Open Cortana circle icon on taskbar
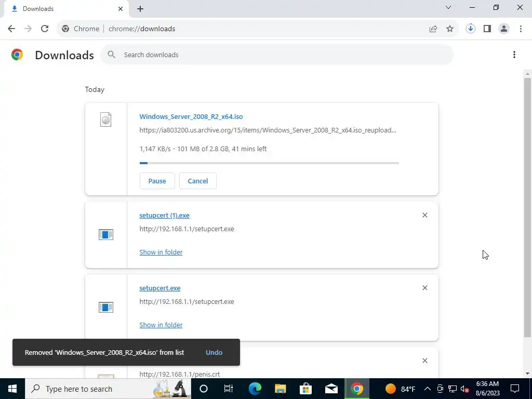Viewport: 532px width, 399px height. pos(203,389)
